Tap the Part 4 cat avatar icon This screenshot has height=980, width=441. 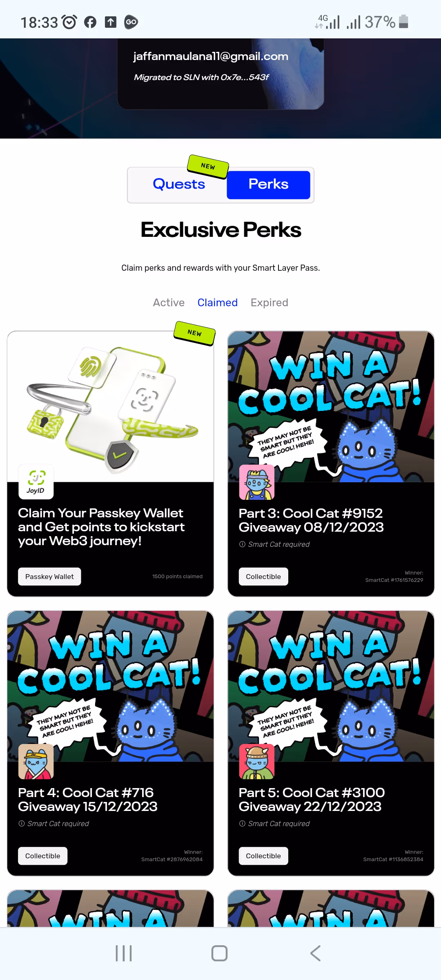[36, 761]
